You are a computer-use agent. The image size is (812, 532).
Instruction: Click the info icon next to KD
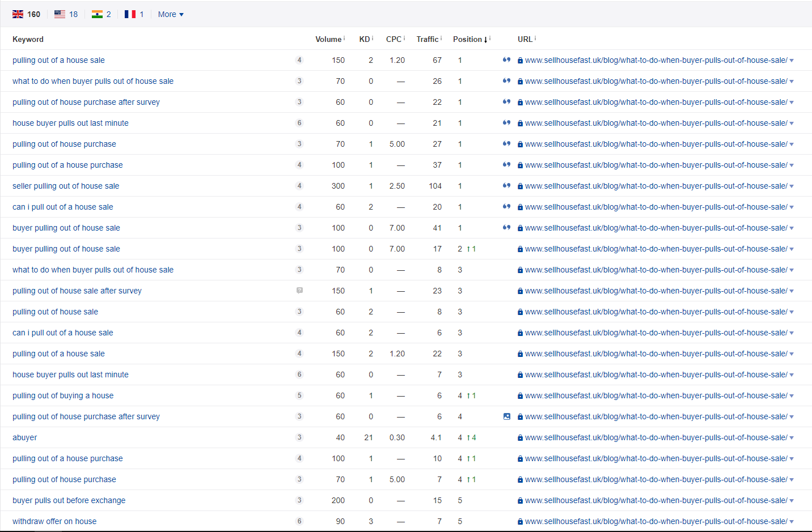373,39
